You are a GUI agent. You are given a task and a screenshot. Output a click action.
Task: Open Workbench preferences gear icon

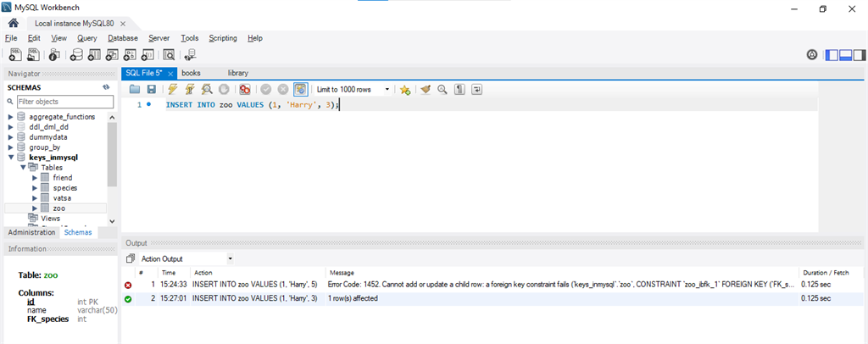click(x=812, y=54)
